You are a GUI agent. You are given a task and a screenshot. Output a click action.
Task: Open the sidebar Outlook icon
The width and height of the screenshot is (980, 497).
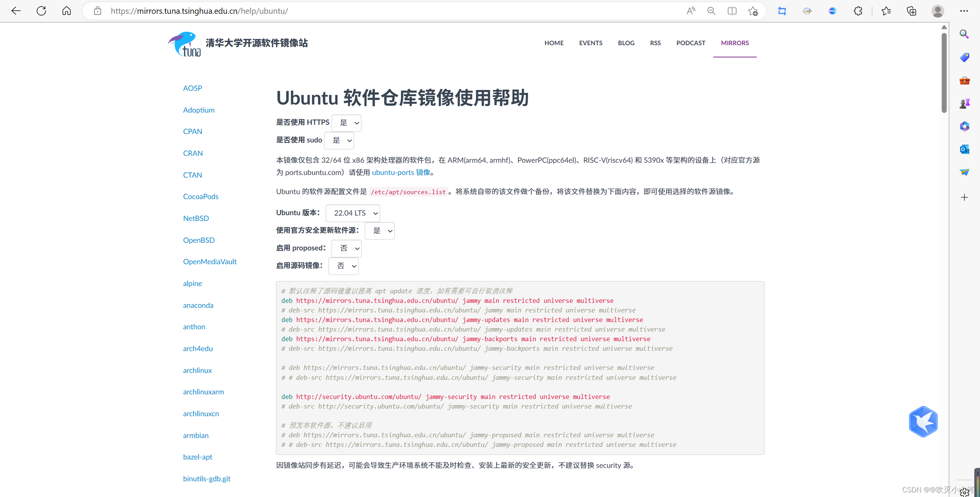pos(964,149)
